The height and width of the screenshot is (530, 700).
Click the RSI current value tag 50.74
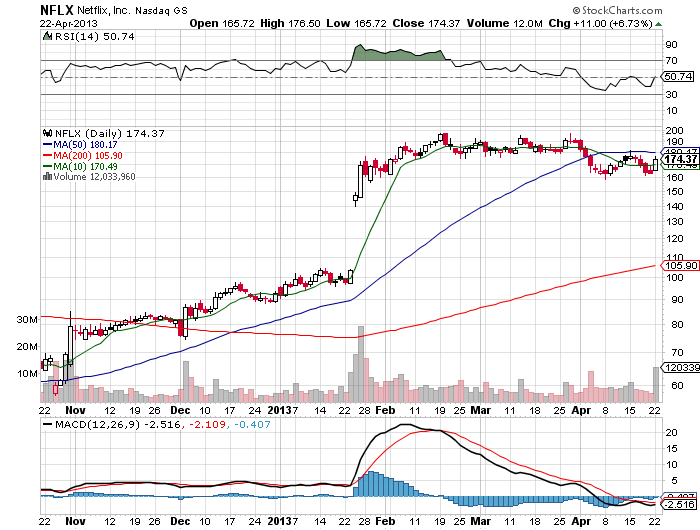click(x=678, y=76)
